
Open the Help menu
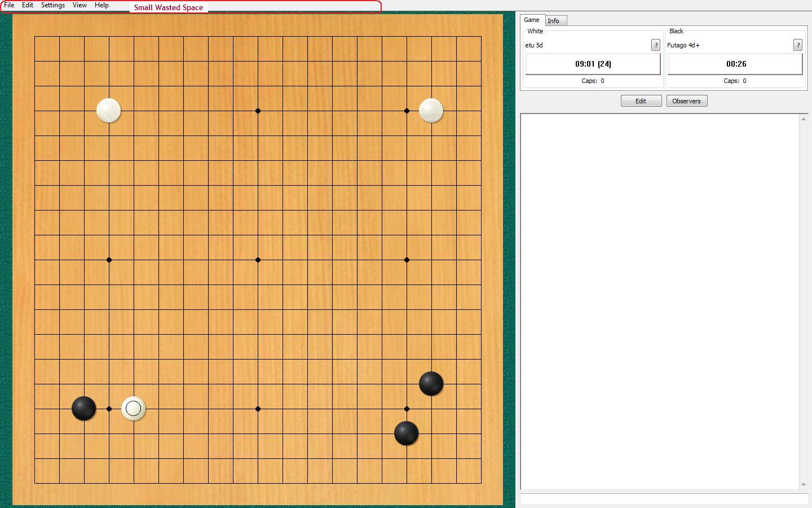pos(101,5)
